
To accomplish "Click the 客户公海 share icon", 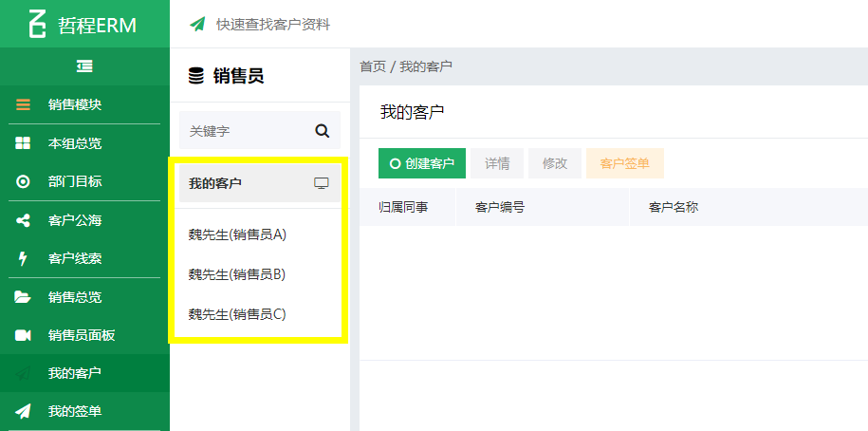I will (23, 220).
